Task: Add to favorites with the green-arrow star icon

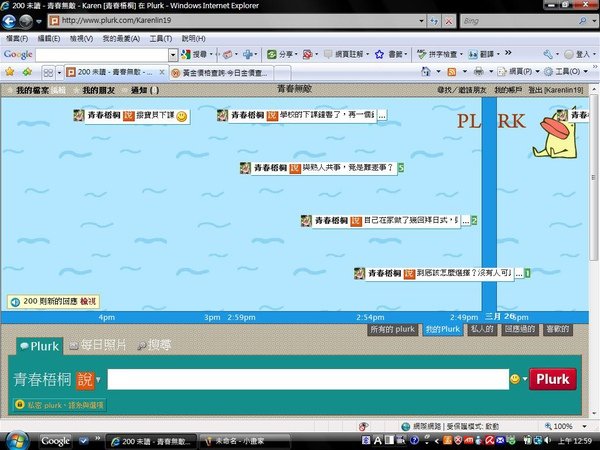Action: pos(27,72)
